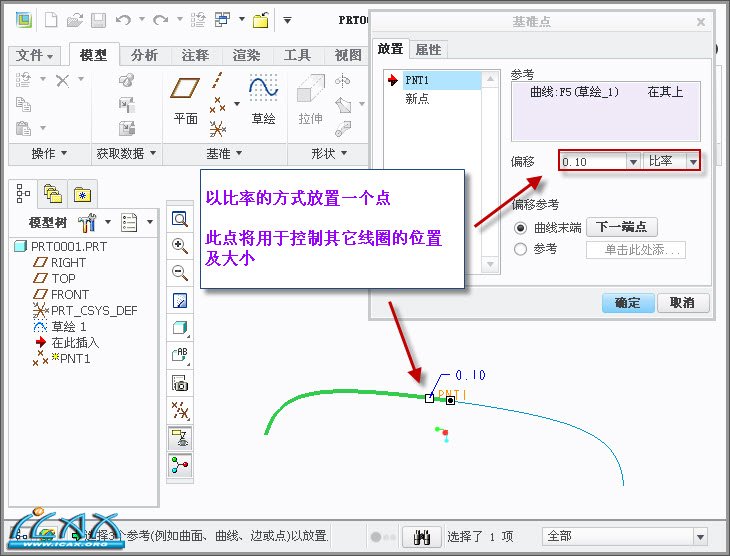Image resolution: width=730 pixels, height=556 pixels.
Task: Click the annotation display icon
Action: pyautogui.click(x=180, y=438)
